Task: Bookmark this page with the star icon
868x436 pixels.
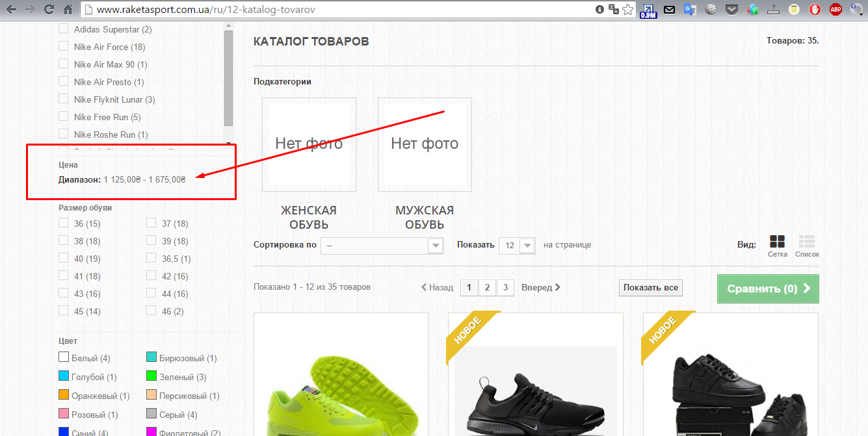Action: point(627,10)
